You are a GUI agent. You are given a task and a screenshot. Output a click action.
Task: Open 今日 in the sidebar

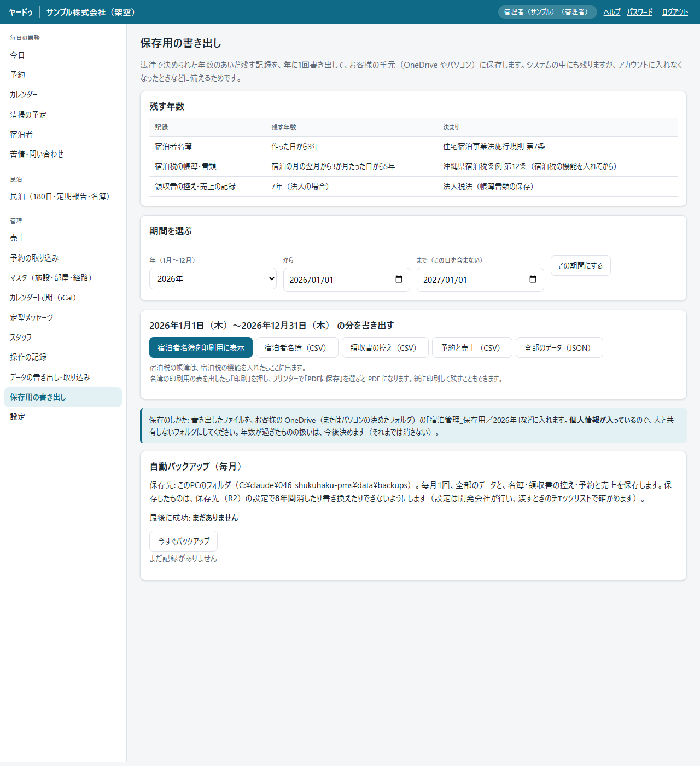tap(63, 55)
